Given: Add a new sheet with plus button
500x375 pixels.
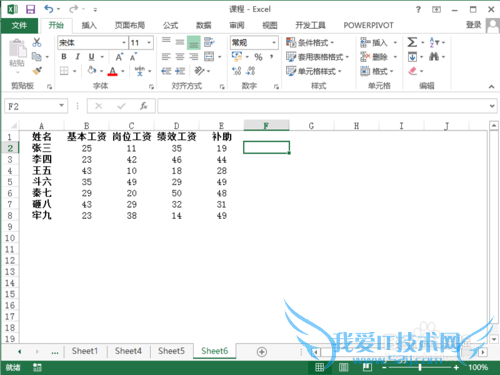Looking at the screenshot, I should [262, 352].
